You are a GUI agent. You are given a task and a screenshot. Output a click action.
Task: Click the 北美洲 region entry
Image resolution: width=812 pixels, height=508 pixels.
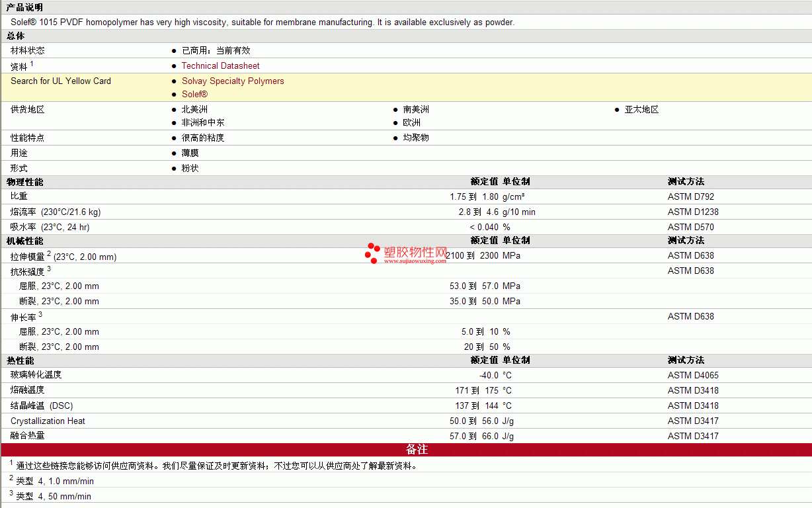194,110
